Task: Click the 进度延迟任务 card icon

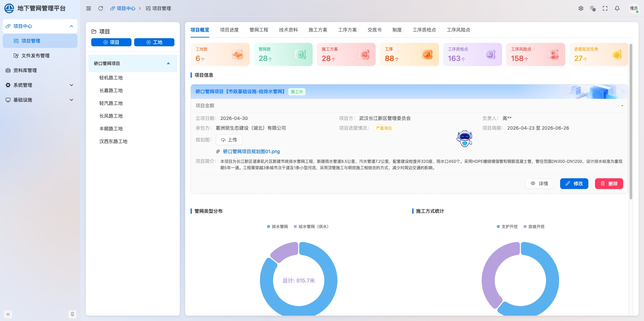Action: tap(616, 54)
